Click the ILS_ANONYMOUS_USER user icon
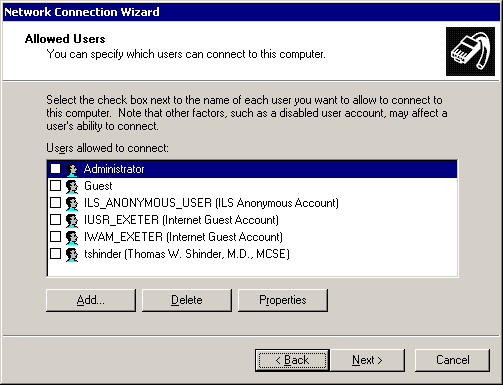The image size is (503, 385). tap(72, 203)
